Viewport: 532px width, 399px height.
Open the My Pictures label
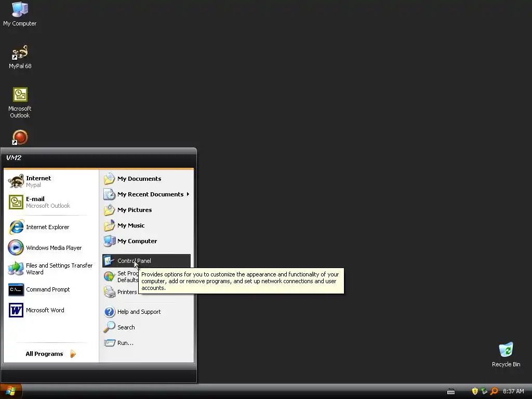[x=135, y=210]
